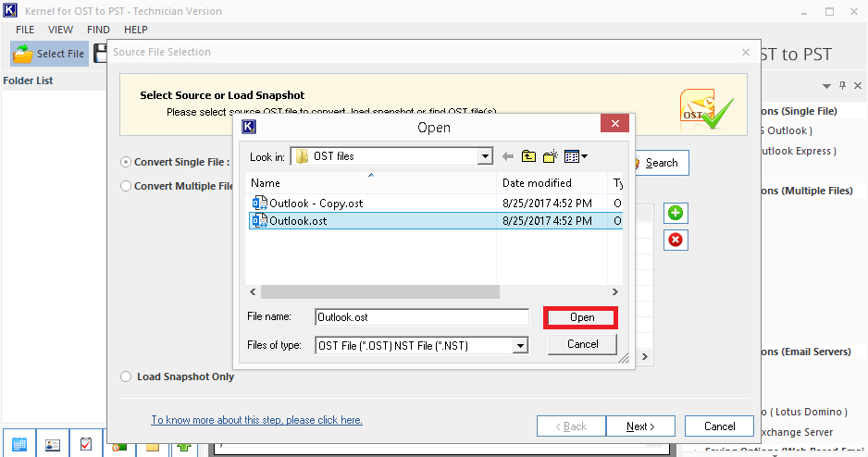Select Convert Single File radio option
The width and height of the screenshot is (868, 457).
coord(126,162)
